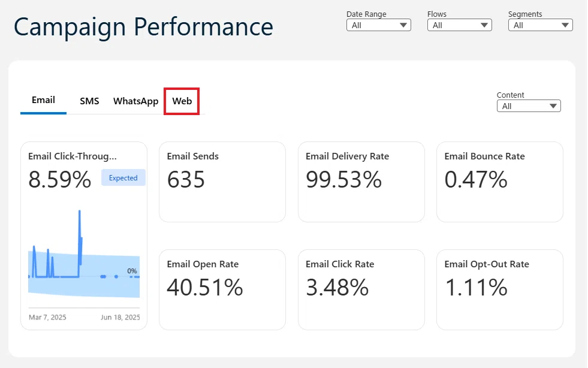Open the Segments dropdown
The height and width of the screenshot is (368, 588).
tap(541, 25)
